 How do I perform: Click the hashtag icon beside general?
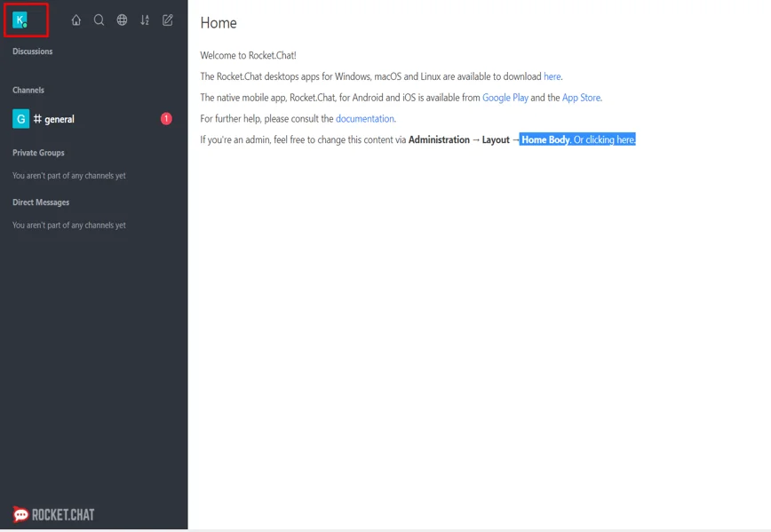click(x=37, y=118)
